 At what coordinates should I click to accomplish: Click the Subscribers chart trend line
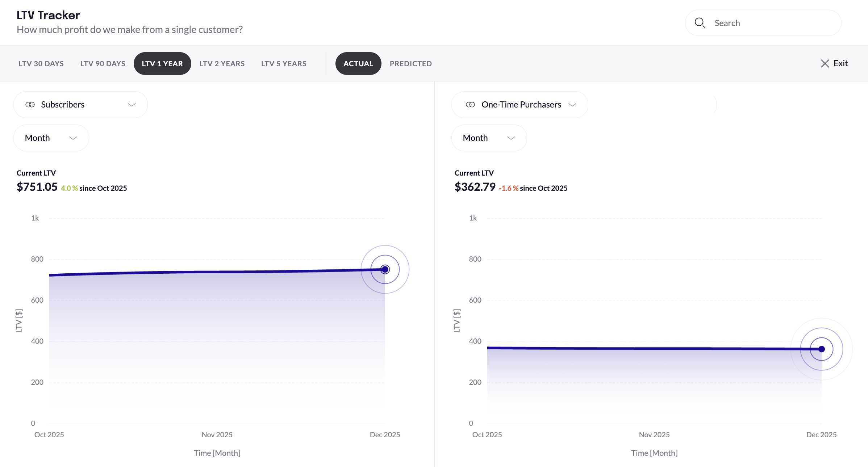click(x=217, y=272)
